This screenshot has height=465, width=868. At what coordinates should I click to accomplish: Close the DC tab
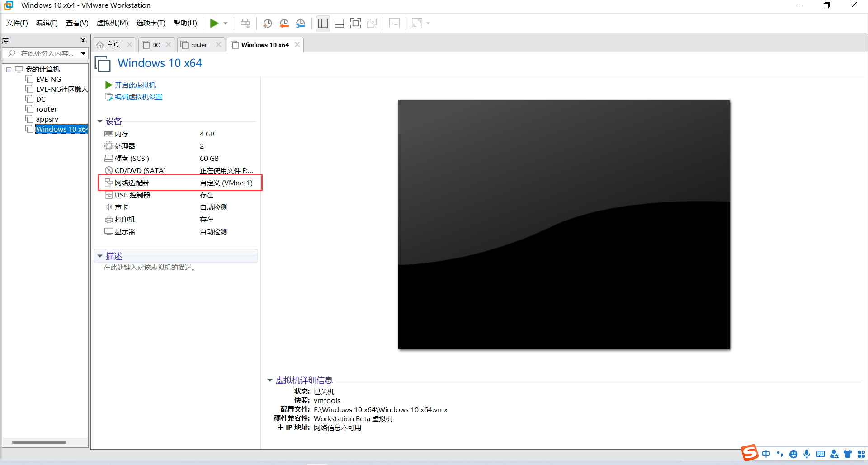point(168,44)
